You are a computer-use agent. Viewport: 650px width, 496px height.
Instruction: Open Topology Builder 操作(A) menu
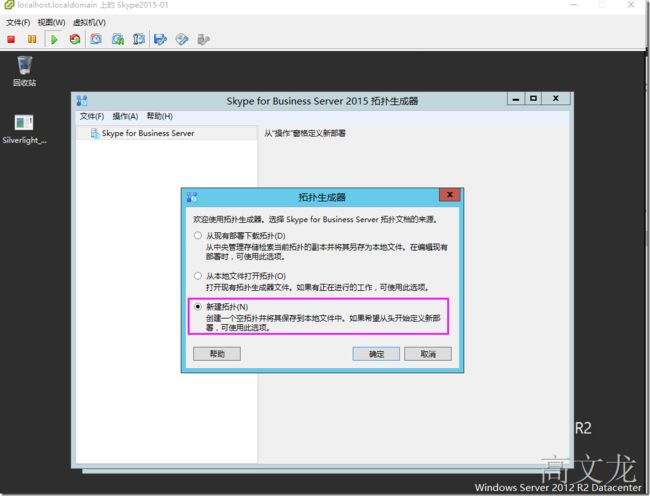[x=125, y=116]
